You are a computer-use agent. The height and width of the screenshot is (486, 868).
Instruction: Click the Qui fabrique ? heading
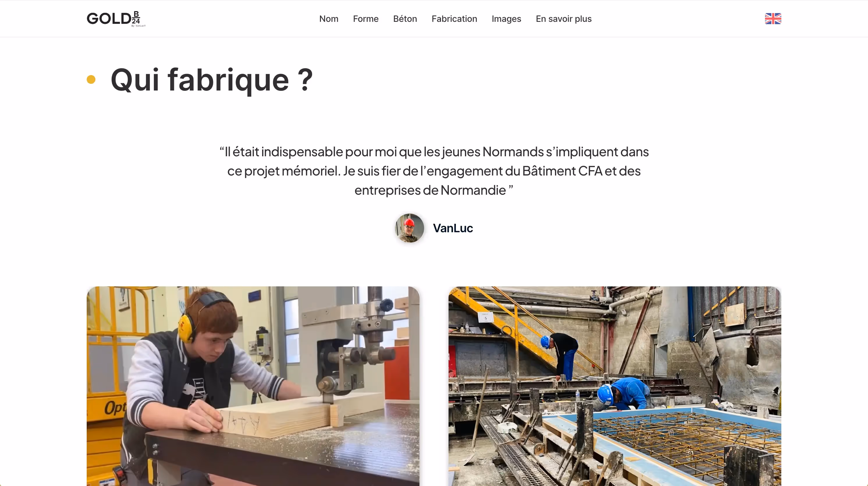click(211, 80)
